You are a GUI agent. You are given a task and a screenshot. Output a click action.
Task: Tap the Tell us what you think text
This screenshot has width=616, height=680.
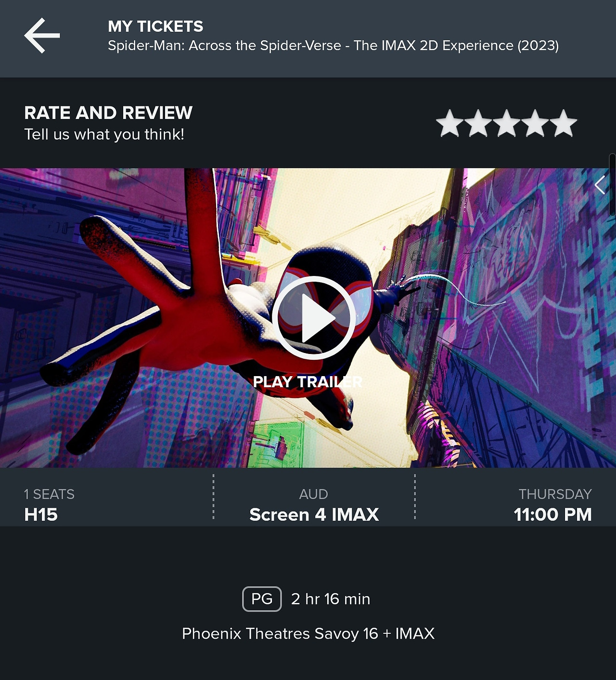pyautogui.click(x=104, y=134)
